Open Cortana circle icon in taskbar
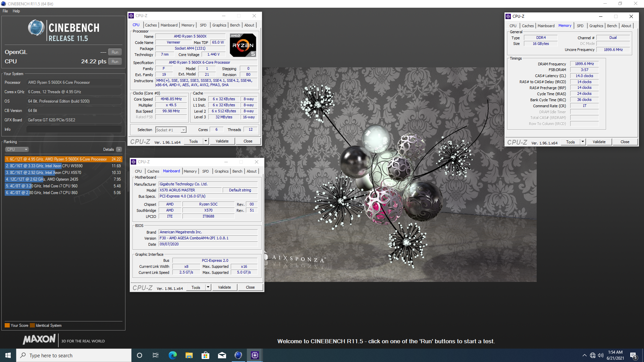The image size is (644, 362). (x=140, y=355)
